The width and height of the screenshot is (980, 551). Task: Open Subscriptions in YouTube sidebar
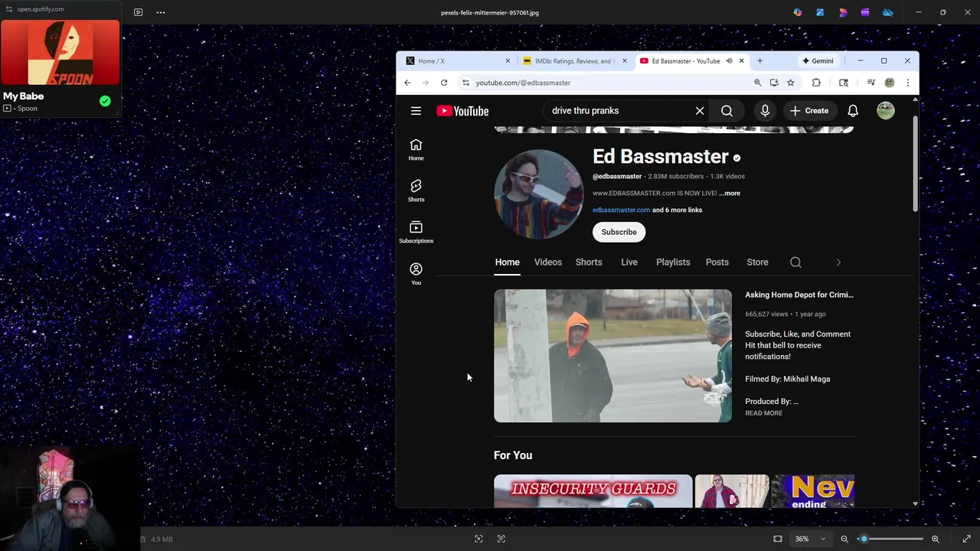pos(416,233)
